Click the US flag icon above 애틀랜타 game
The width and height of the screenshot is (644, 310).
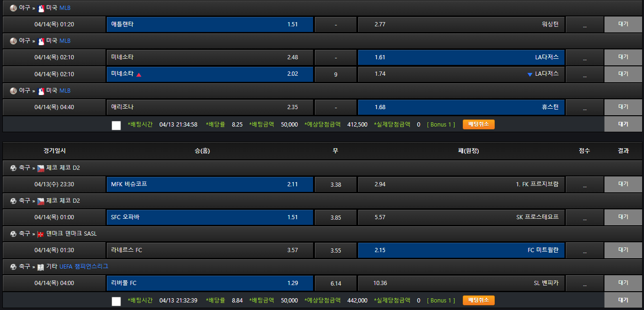click(40, 8)
